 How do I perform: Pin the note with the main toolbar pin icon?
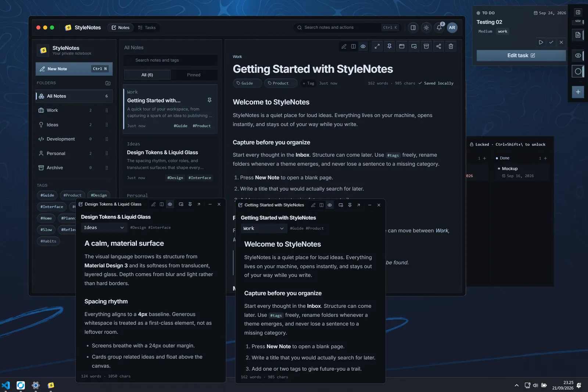pos(389,46)
